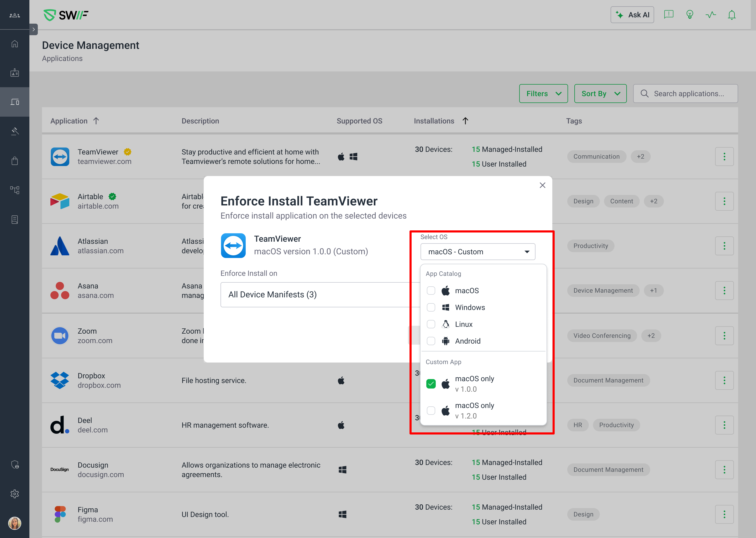Open the settings gear in sidebar
Viewport: 756px width, 538px height.
(14, 494)
